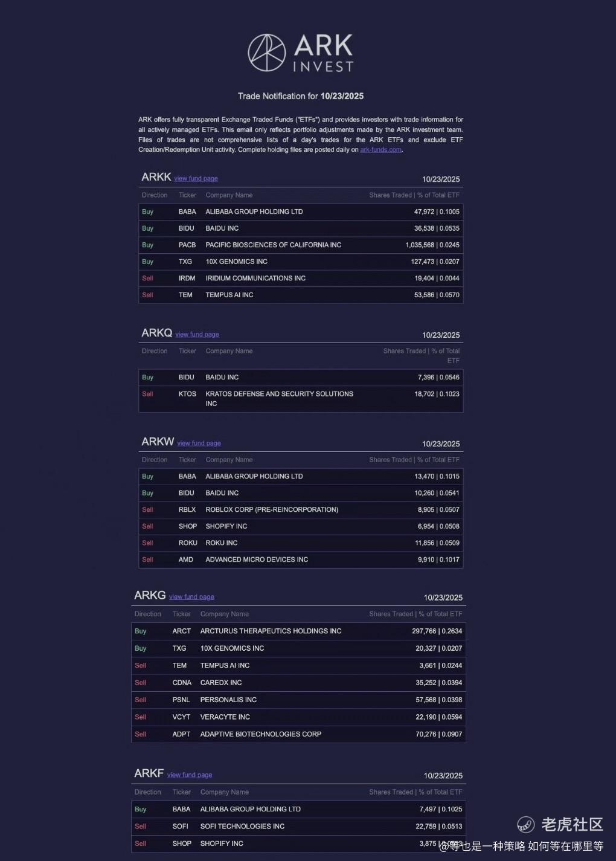This screenshot has height=861, width=616.
Task: Open ARKW view fund page link
Action: click(x=199, y=443)
